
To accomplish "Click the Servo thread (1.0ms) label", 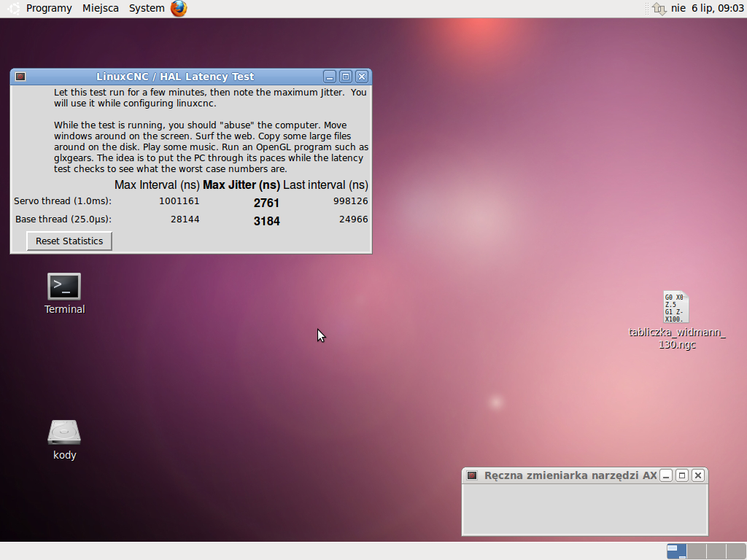I will pos(63,201).
